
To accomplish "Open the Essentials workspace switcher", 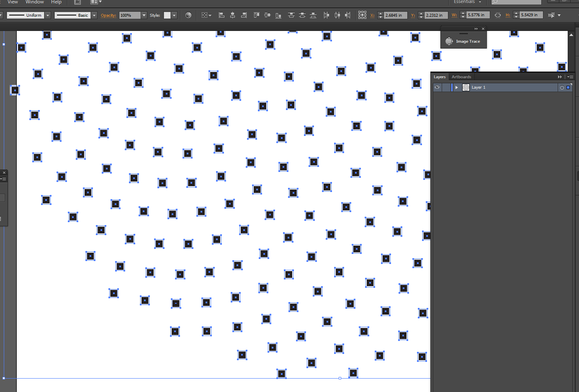I will (x=467, y=2).
